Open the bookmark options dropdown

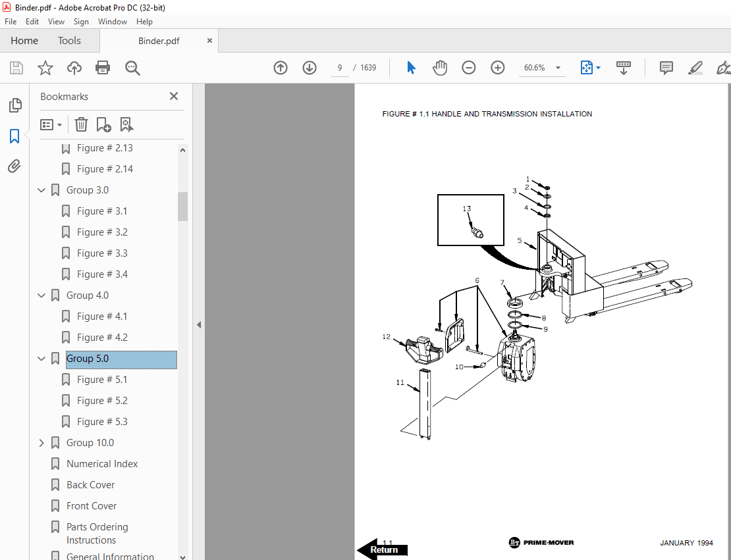[51, 124]
